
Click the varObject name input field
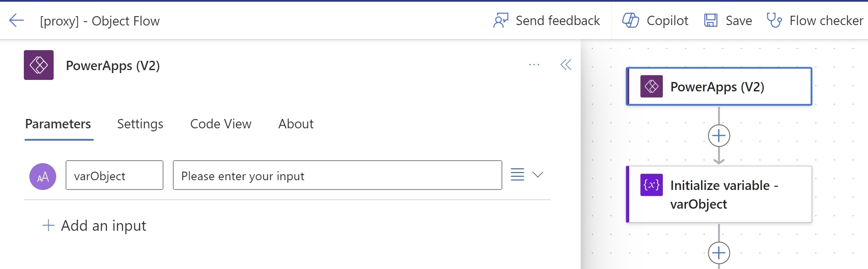click(x=114, y=175)
